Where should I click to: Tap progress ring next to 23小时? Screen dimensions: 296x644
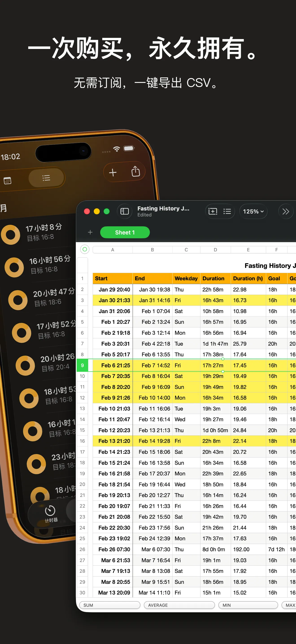pos(36,464)
